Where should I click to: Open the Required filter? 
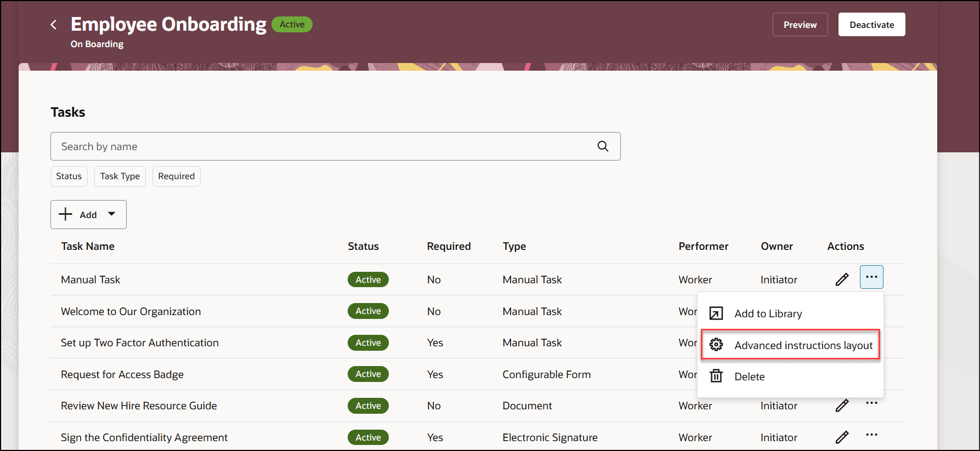pos(177,176)
